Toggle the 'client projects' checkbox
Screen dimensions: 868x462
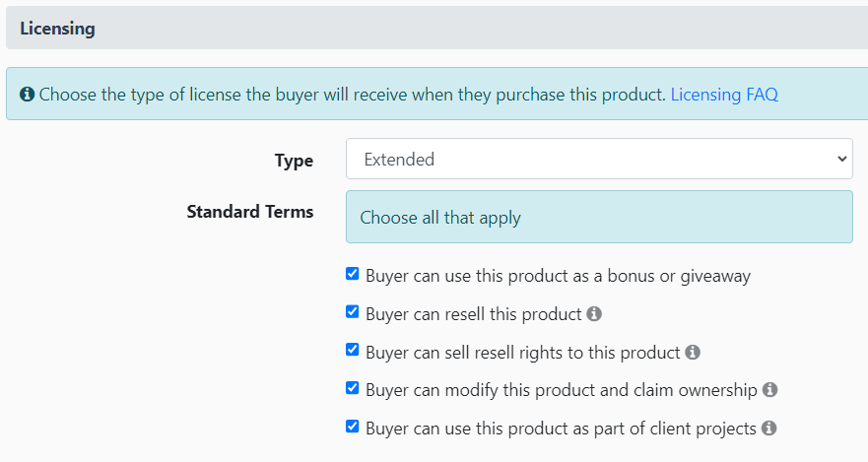click(353, 427)
